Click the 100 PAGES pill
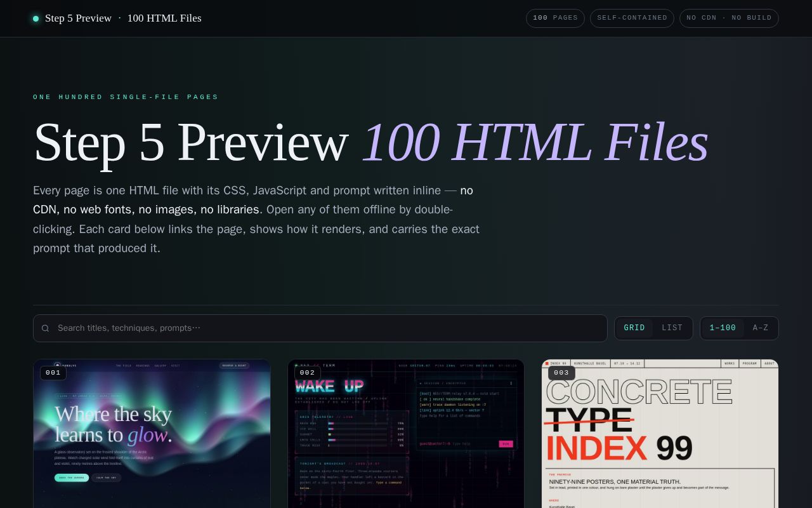Image resolution: width=812 pixels, height=508 pixels. [555, 18]
